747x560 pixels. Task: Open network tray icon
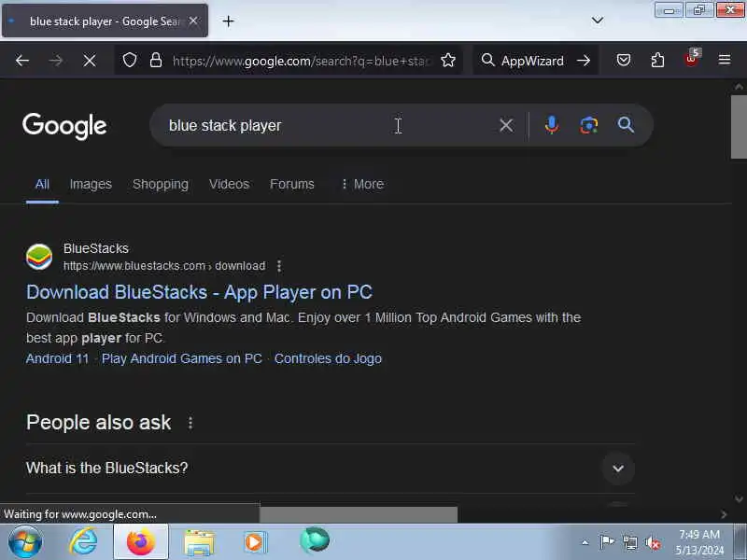click(630, 542)
